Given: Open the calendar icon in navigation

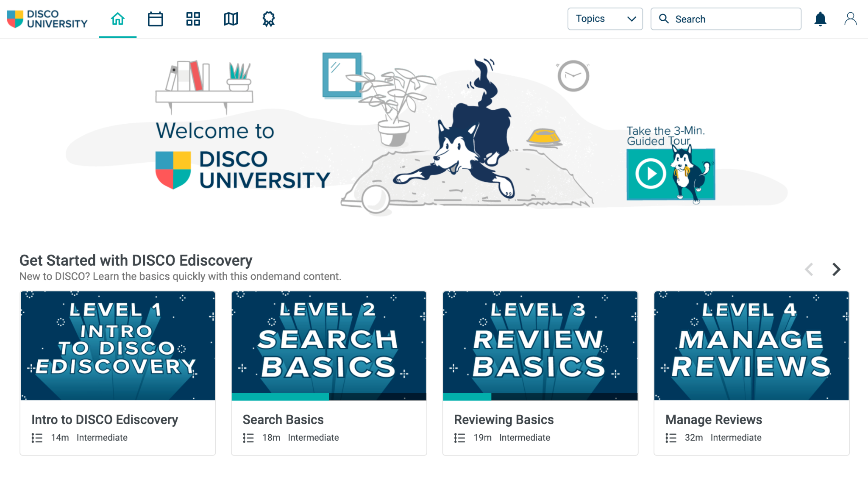Looking at the screenshot, I should coord(155,19).
